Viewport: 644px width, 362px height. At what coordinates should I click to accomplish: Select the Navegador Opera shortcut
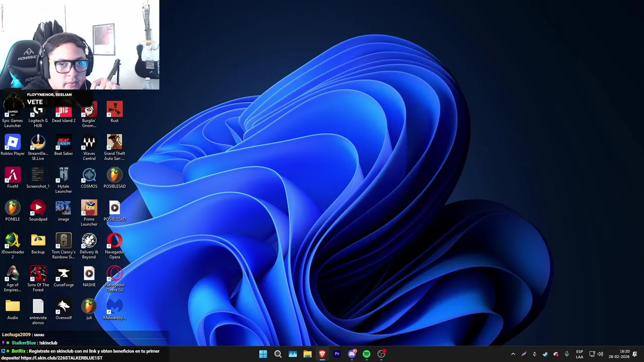(x=115, y=245)
